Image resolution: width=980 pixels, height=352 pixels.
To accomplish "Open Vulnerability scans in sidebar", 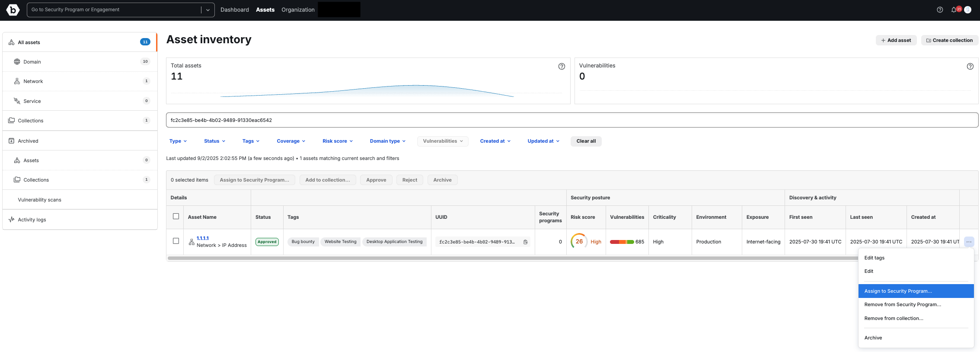I will click(80, 200).
